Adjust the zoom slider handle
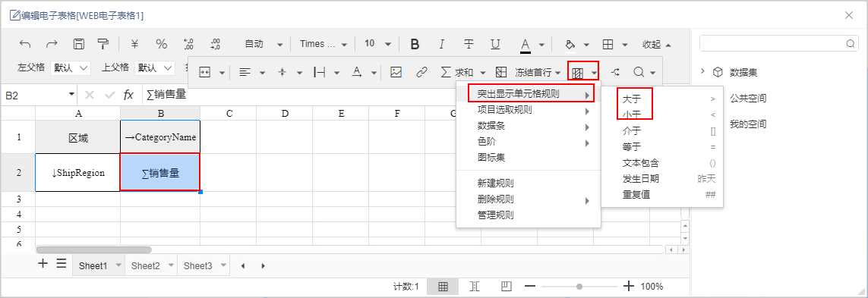Image resolution: width=868 pixels, height=298 pixels. (579, 287)
